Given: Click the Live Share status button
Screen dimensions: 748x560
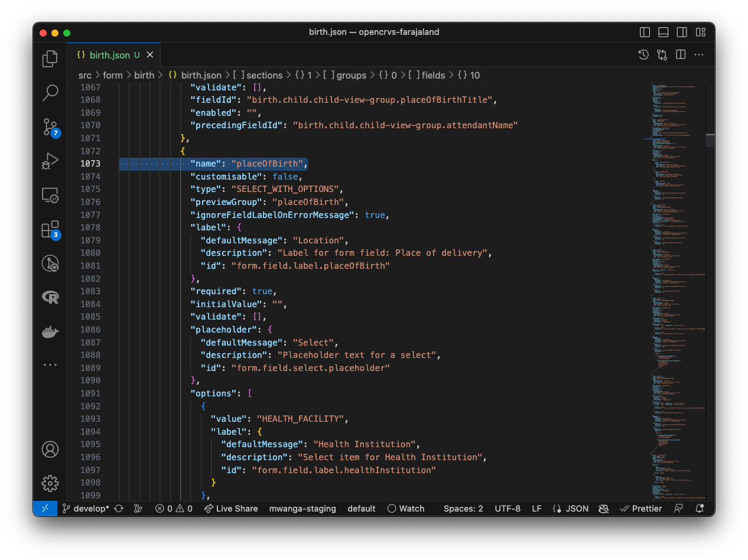Looking at the screenshot, I should 231,509.
